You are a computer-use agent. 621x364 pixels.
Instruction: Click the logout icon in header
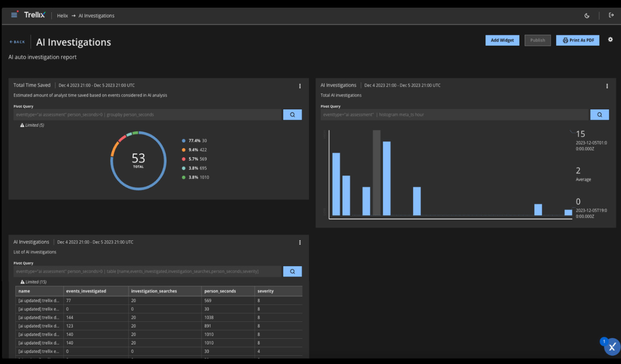(611, 15)
